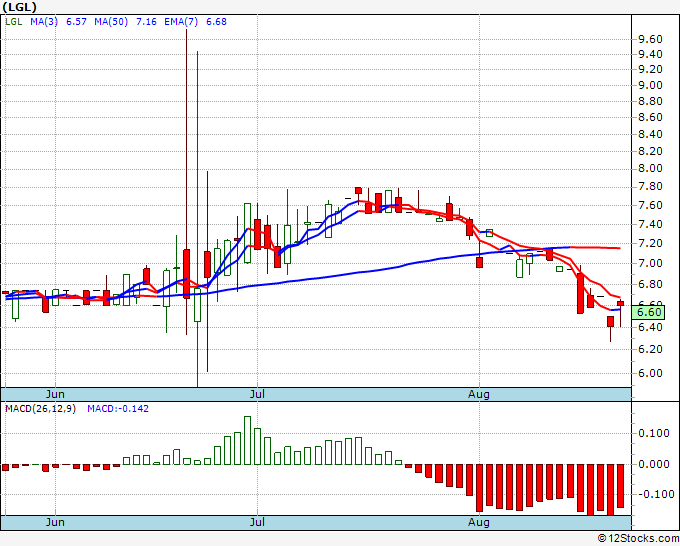
Task: Click the -0.100 MACD axis label
Action: click(653, 494)
